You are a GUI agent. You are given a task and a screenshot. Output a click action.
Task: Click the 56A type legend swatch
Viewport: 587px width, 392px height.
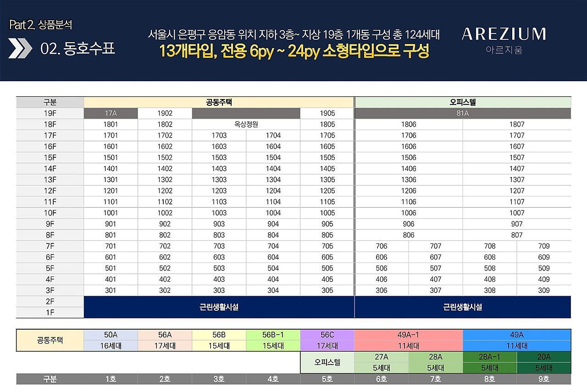pyautogui.click(x=165, y=335)
